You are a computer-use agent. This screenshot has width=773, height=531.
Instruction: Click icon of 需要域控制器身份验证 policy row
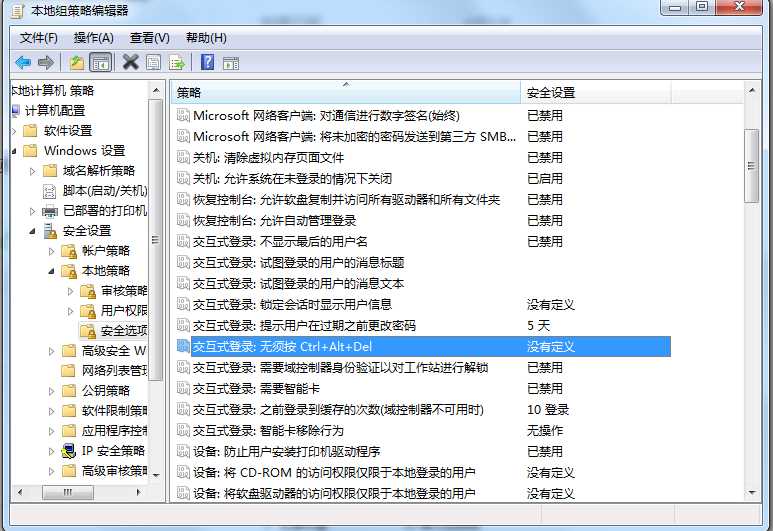[x=183, y=367]
